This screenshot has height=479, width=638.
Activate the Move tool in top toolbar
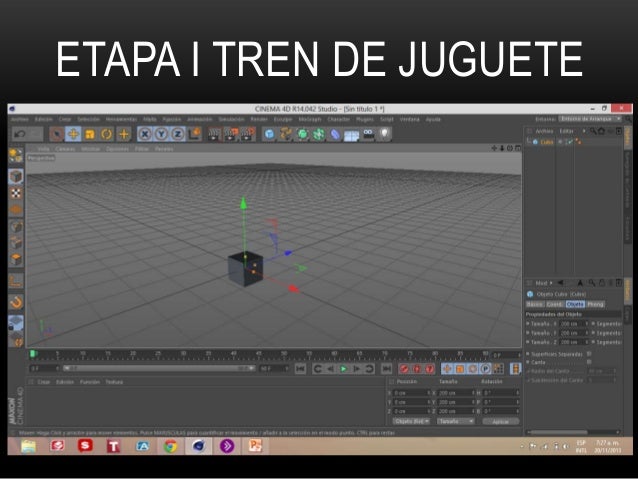(73, 134)
